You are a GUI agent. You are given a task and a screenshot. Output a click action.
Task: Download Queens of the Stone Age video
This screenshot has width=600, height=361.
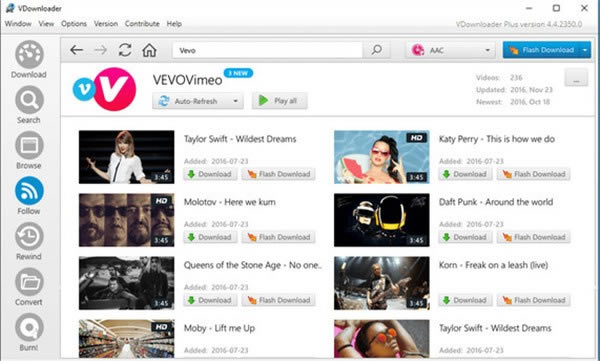point(210,300)
